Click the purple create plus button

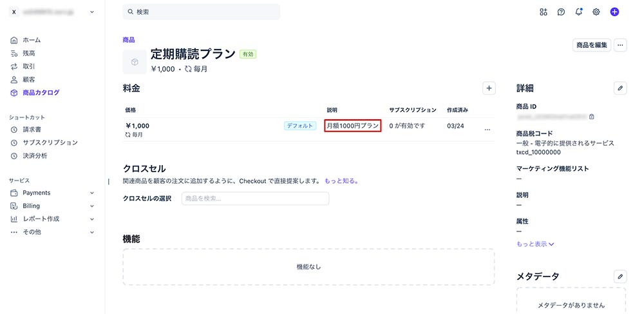[x=614, y=12]
